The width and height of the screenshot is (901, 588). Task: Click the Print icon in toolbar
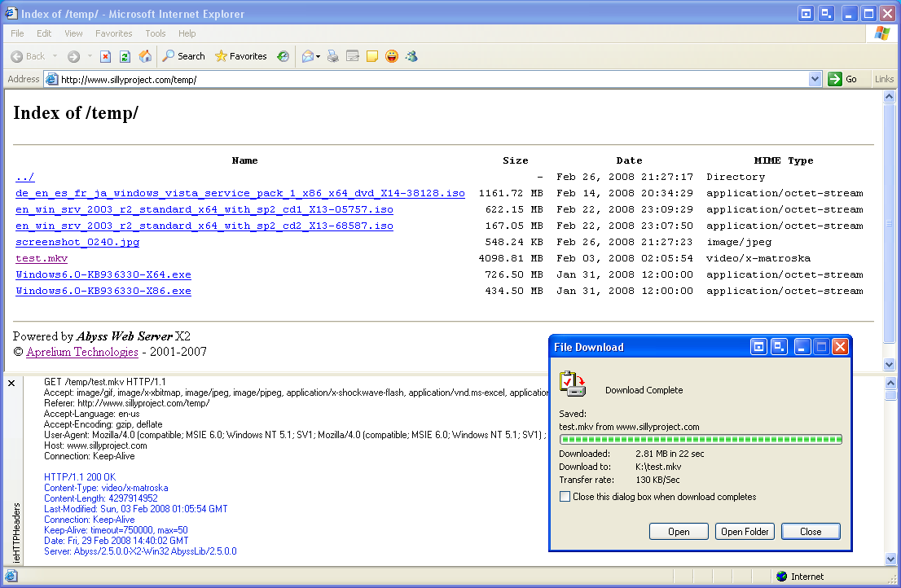tap(332, 56)
